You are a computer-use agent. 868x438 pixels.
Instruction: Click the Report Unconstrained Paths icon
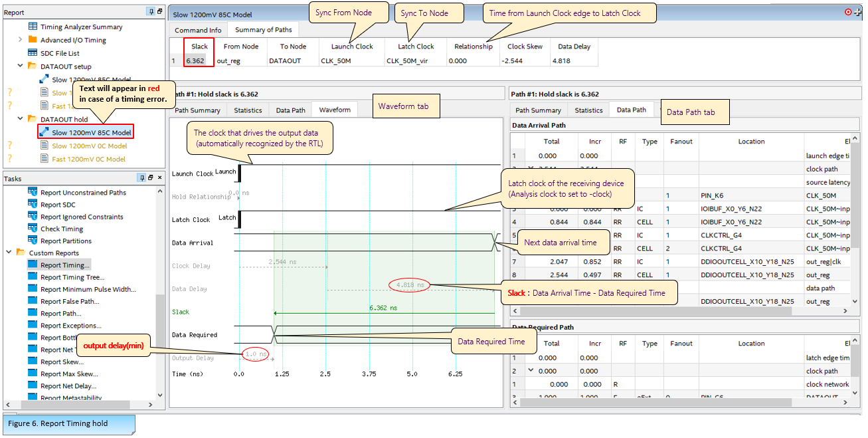point(33,192)
